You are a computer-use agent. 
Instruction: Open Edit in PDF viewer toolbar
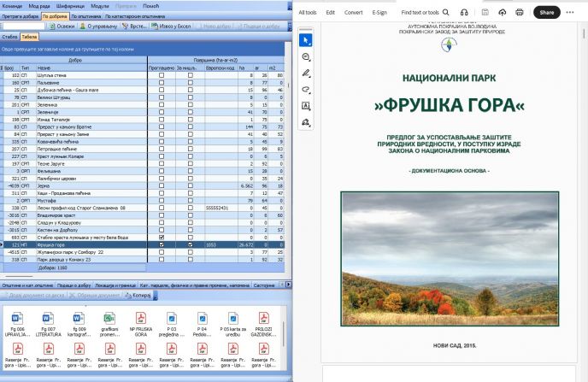click(x=331, y=12)
